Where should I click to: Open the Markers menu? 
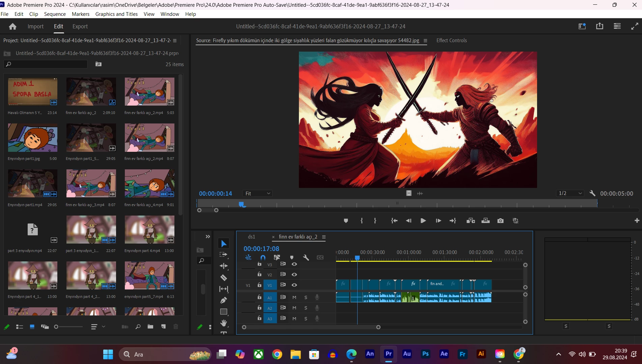pos(81,14)
